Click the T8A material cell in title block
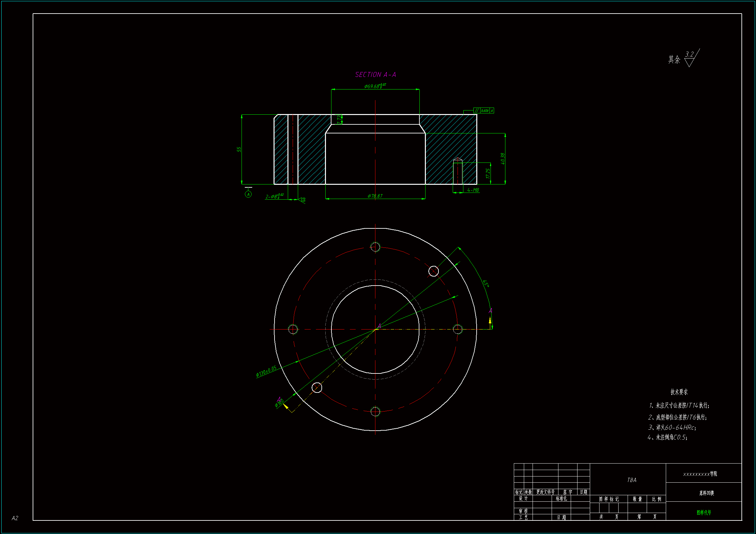Viewport: 756px width, 534px height. pos(632,480)
